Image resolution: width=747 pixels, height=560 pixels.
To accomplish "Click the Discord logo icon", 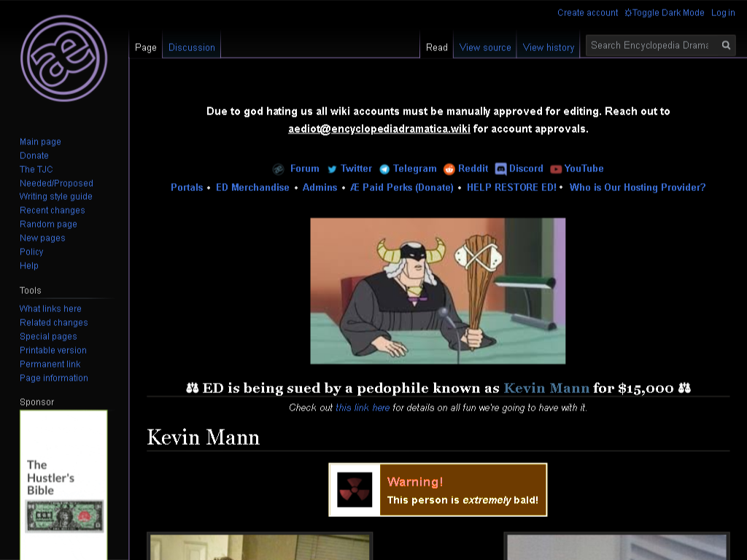I will click(x=500, y=169).
